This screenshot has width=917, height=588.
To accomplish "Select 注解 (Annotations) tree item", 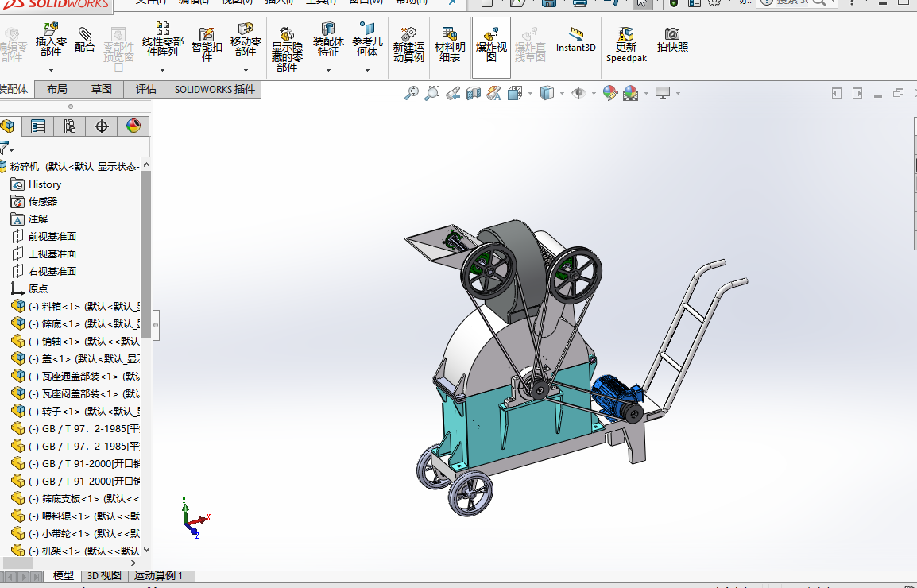I will coord(30,219).
